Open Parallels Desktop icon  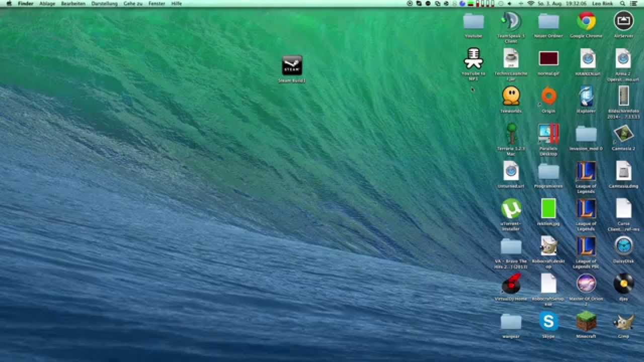[548, 133]
